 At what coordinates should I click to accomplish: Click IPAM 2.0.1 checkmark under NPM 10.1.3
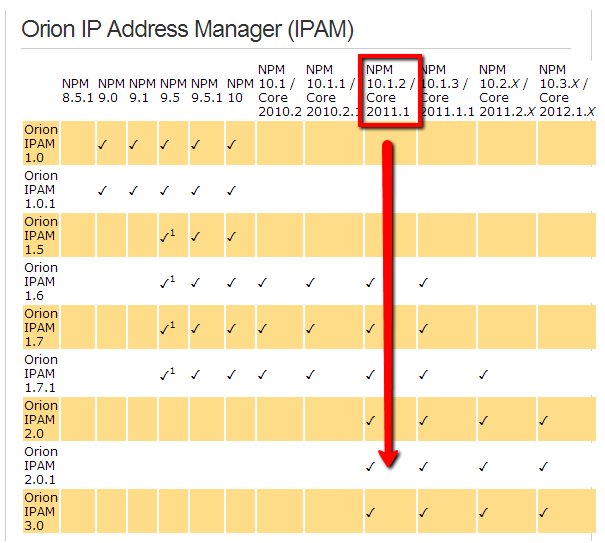coord(424,467)
